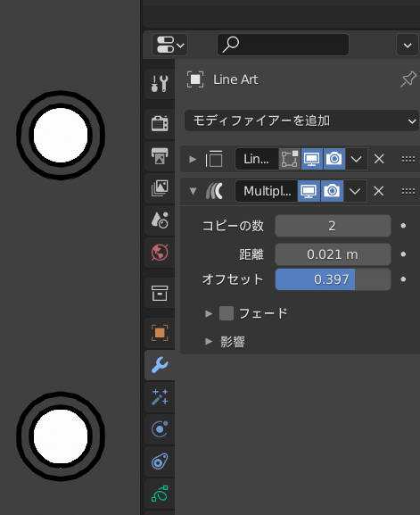The image size is (420, 515).
Task: Remove the Multiple Strokes modifier
Action: [379, 191]
